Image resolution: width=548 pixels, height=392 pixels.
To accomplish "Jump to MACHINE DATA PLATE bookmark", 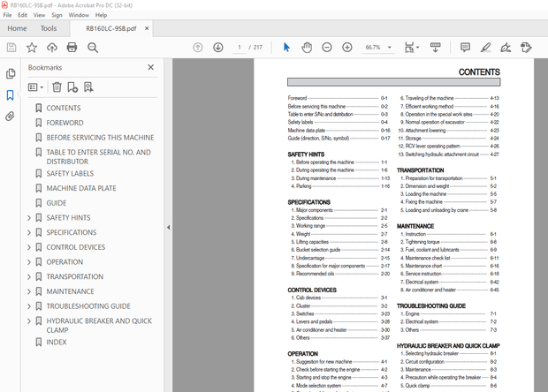I will click(81, 188).
